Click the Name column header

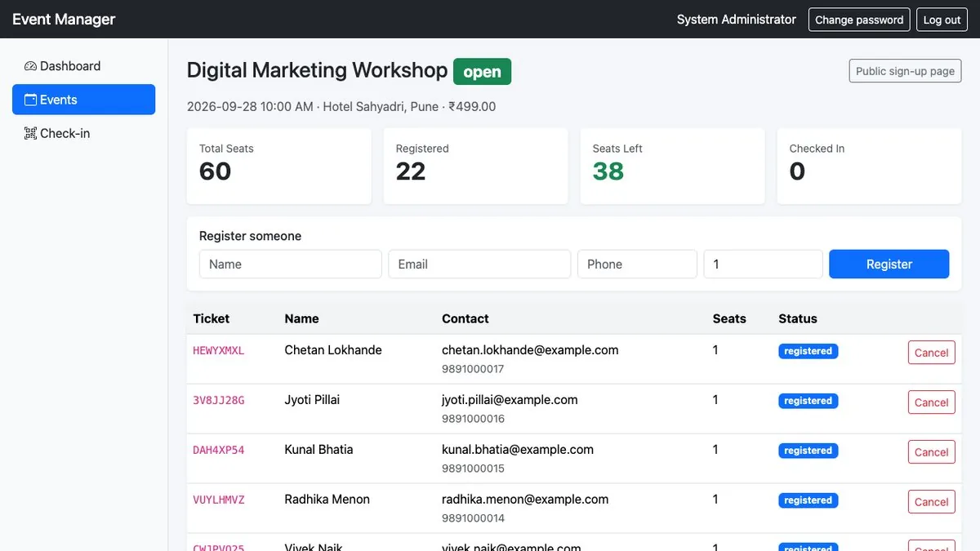pos(301,318)
